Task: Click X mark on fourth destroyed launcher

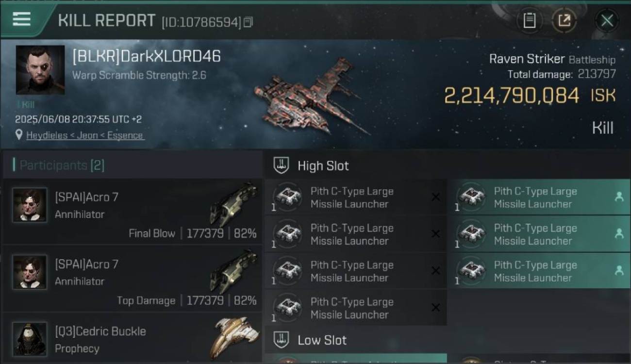Action: pos(436,307)
